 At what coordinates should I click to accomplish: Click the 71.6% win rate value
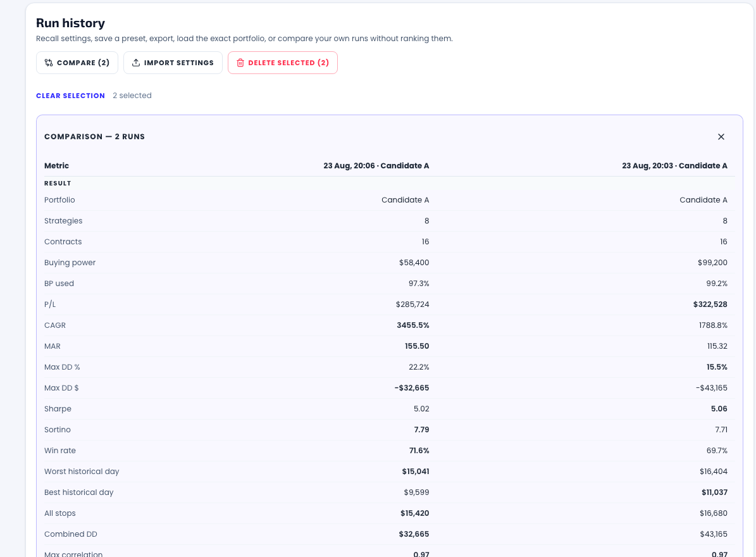coord(419,451)
